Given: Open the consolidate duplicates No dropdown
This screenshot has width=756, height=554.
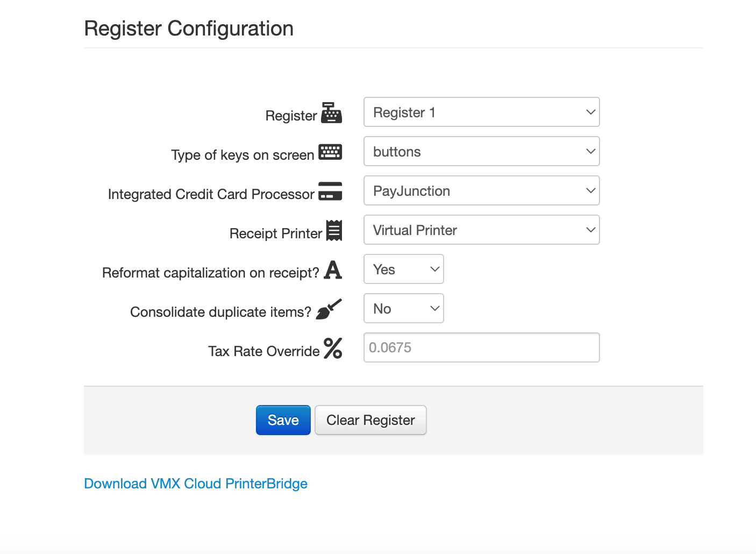Looking at the screenshot, I should [403, 309].
